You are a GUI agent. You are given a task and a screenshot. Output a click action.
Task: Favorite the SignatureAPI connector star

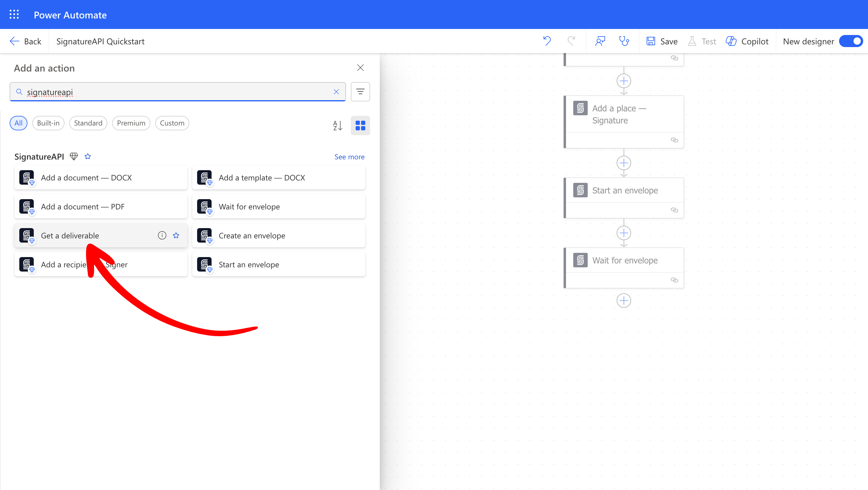pos(88,157)
